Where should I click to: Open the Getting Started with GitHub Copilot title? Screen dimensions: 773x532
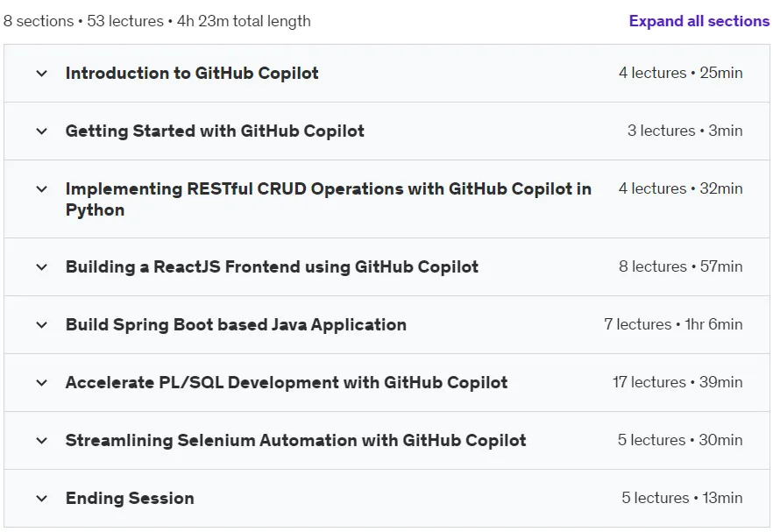[215, 131]
